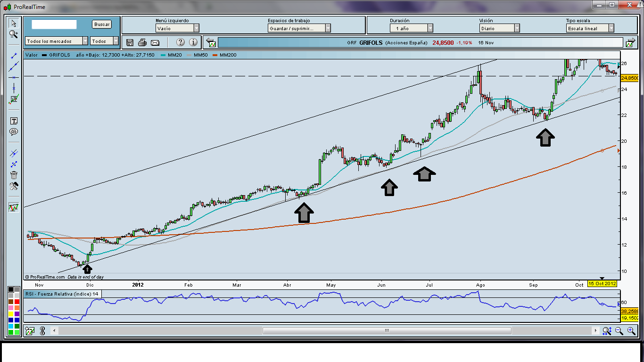Open the Visión dropdown

coord(499,28)
